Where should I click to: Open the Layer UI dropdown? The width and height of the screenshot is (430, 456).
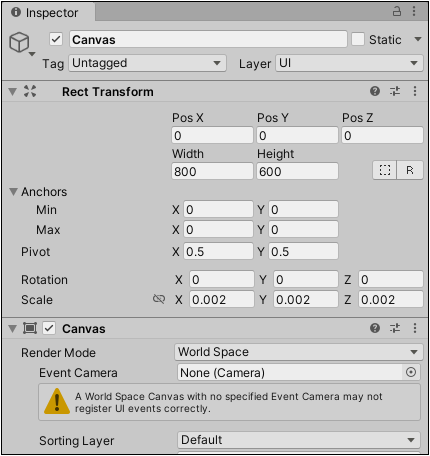pyautogui.click(x=349, y=63)
